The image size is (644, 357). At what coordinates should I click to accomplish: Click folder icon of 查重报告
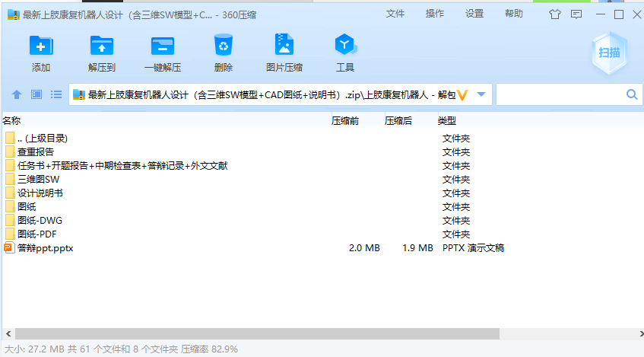[10, 151]
